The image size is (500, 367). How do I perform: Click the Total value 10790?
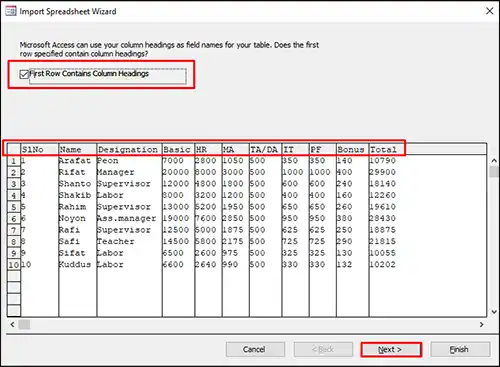tap(382, 161)
